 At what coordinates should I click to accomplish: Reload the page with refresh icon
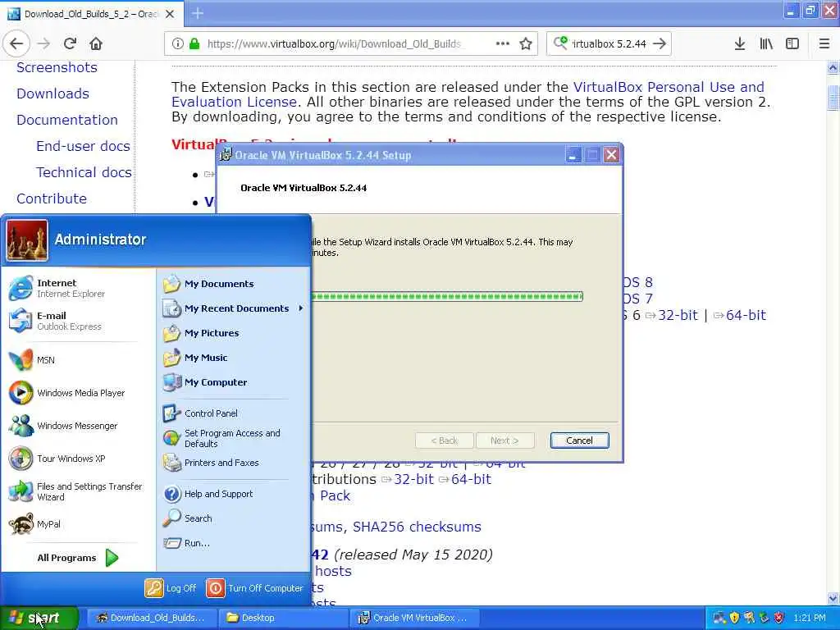click(70, 44)
